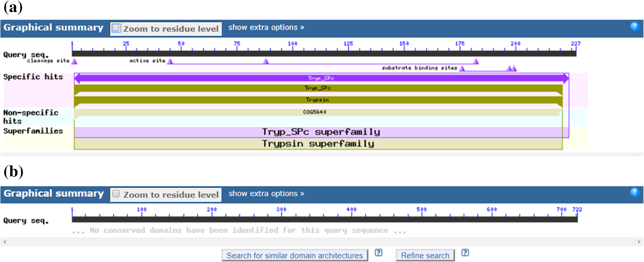The image size is (644, 262).
Task: Open show extra options in panel (b)
Action: pyautogui.click(x=266, y=194)
